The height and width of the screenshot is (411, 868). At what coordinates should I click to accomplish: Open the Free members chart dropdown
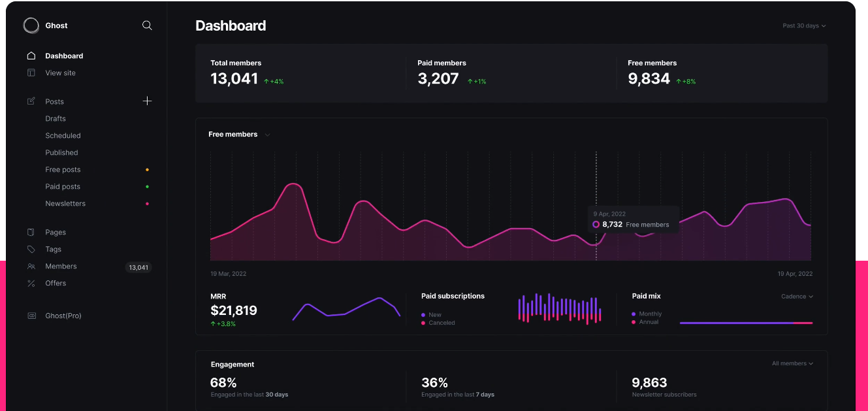239,134
